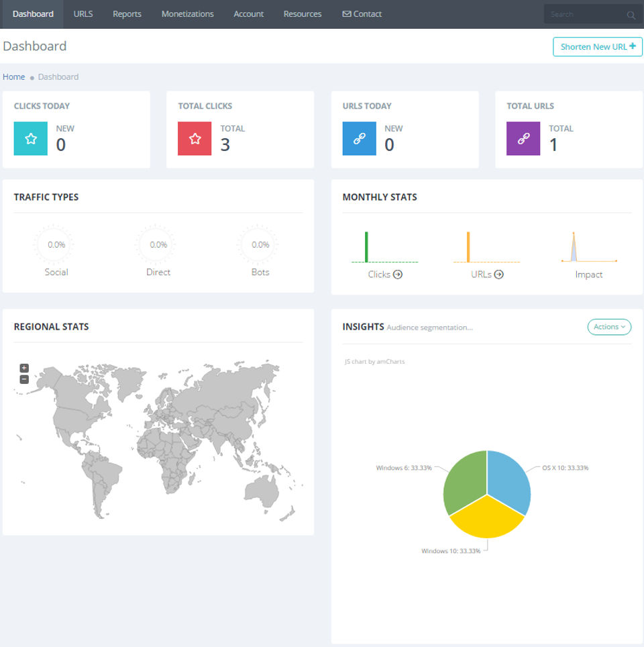Open the URLs monthly stats link
Image resolution: width=644 pixels, height=647 pixels.
487,275
